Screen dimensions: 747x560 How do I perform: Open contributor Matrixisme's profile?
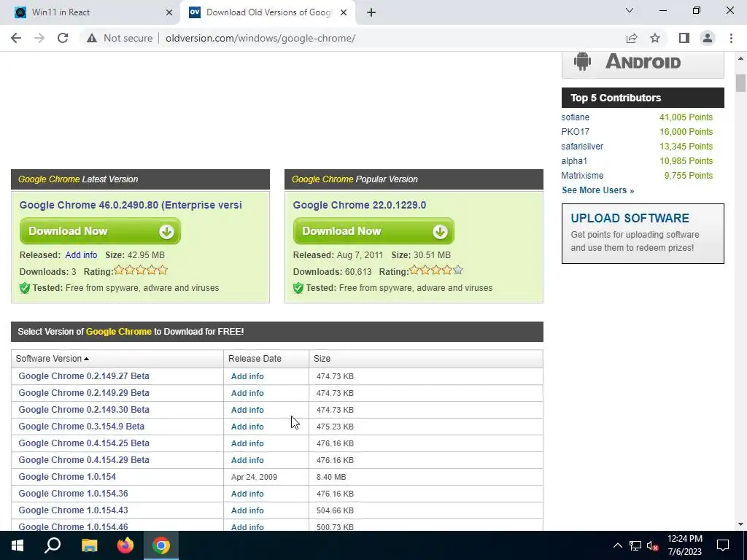tap(582, 176)
